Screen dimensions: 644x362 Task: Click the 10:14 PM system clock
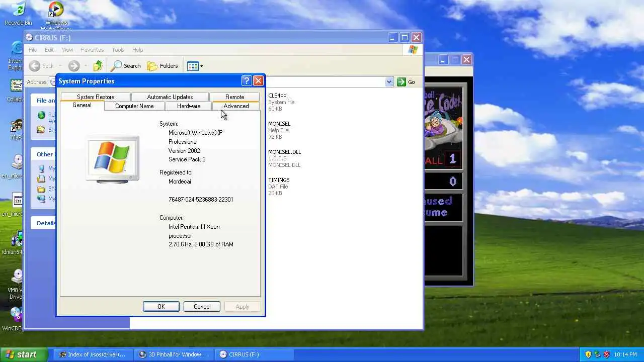click(x=625, y=354)
